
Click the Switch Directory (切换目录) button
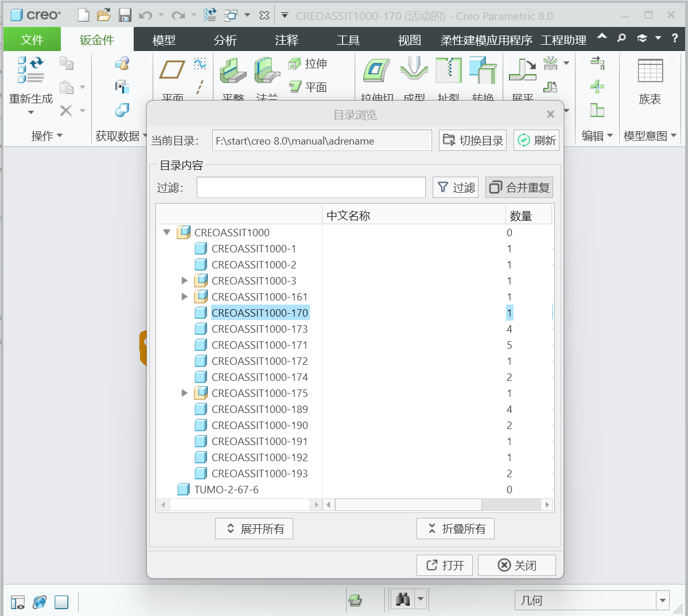[473, 141]
